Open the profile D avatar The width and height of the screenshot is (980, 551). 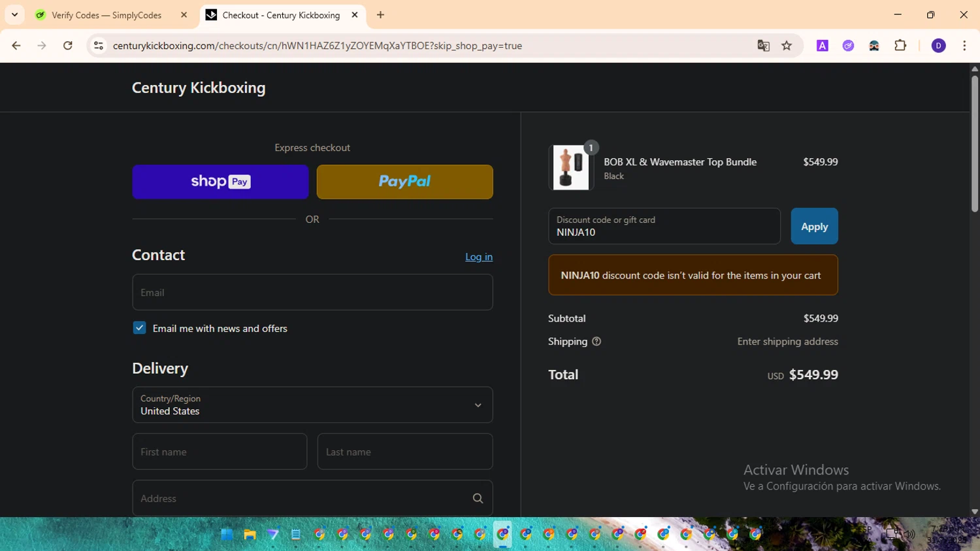pyautogui.click(x=938, y=46)
